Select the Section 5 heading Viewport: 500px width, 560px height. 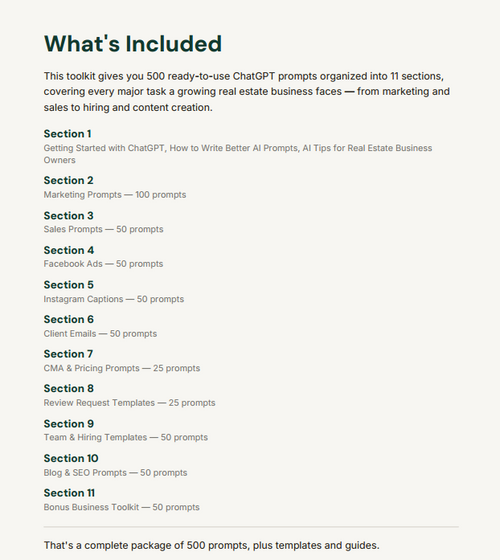click(69, 285)
